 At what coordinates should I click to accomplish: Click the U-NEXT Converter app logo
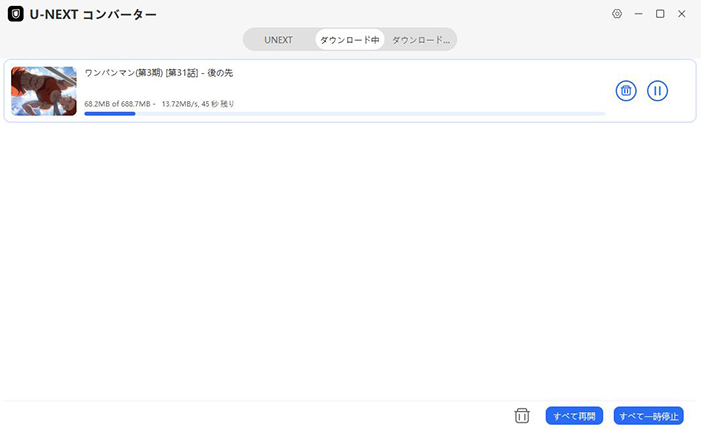coord(16,14)
